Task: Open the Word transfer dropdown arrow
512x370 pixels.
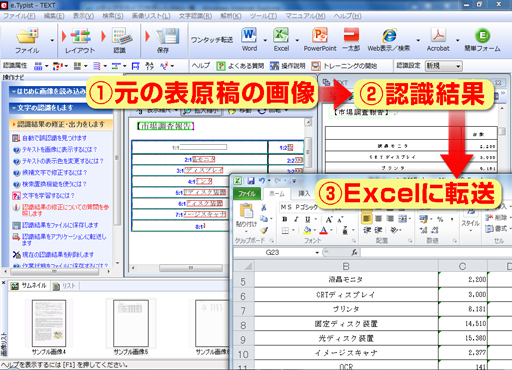Action: coord(265,40)
